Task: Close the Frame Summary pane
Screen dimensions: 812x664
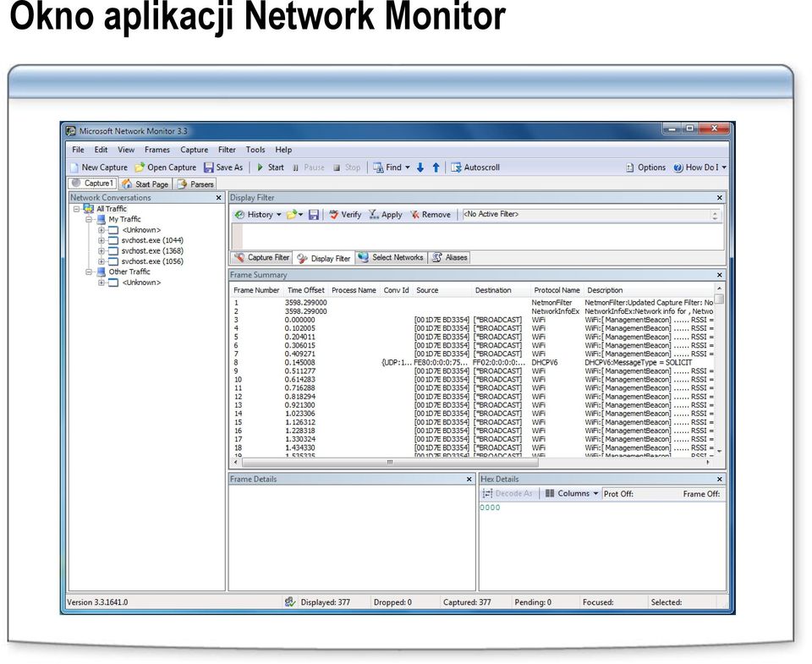Action: pyautogui.click(x=719, y=275)
